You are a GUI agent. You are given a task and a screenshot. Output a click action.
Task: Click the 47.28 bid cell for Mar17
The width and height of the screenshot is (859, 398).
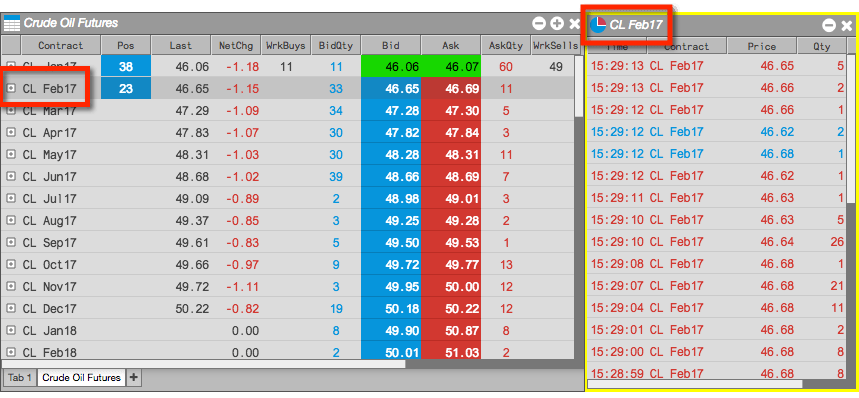[391, 111]
